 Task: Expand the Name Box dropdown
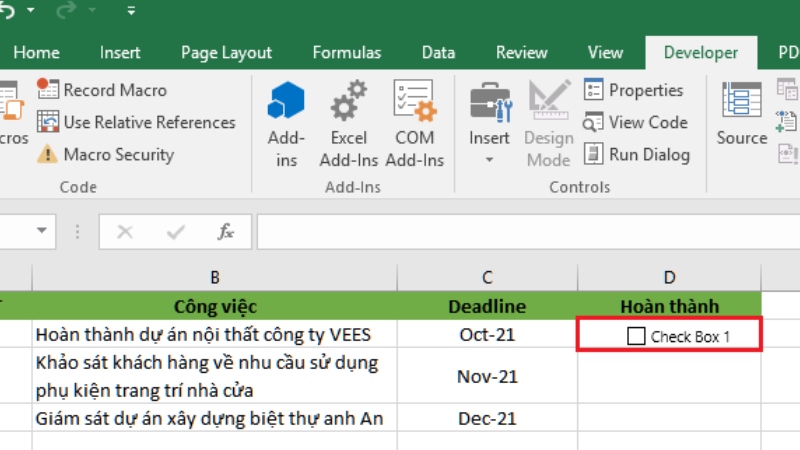[41, 231]
